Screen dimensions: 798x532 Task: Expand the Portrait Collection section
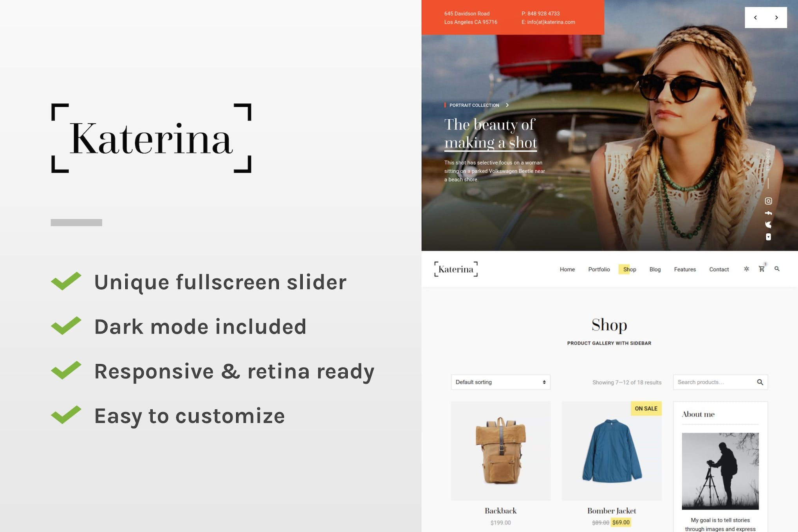pos(507,105)
